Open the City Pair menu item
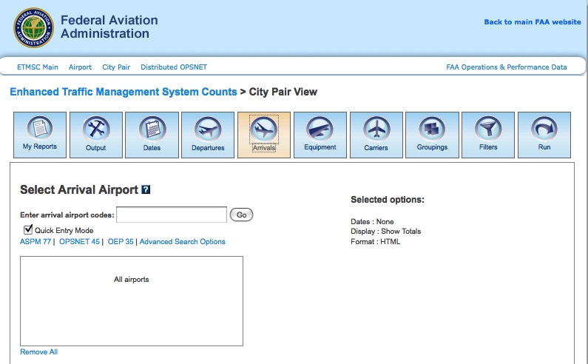This screenshot has height=364, width=588. tap(116, 67)
